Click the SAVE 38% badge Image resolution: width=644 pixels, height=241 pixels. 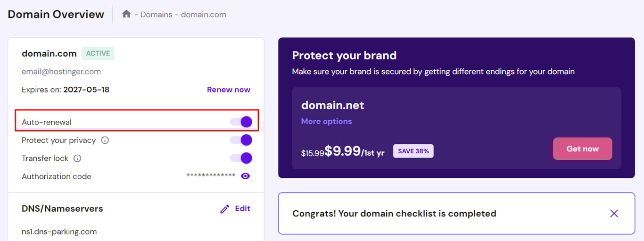click(413, 151)
